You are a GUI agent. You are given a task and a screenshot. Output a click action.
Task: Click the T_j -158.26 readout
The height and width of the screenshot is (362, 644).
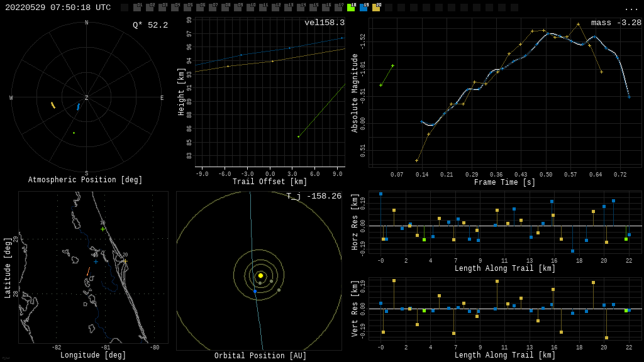tap(313, 196)
